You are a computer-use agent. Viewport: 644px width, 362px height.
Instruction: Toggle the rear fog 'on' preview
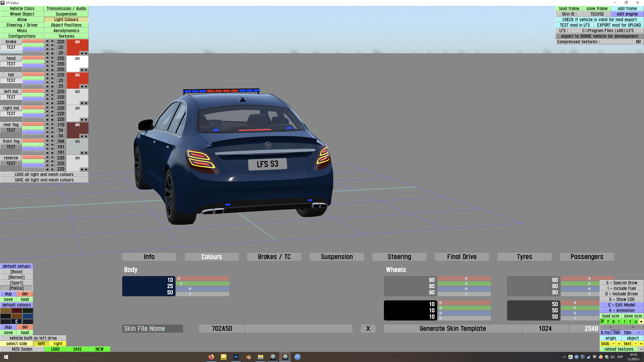[x=77, y=125]
